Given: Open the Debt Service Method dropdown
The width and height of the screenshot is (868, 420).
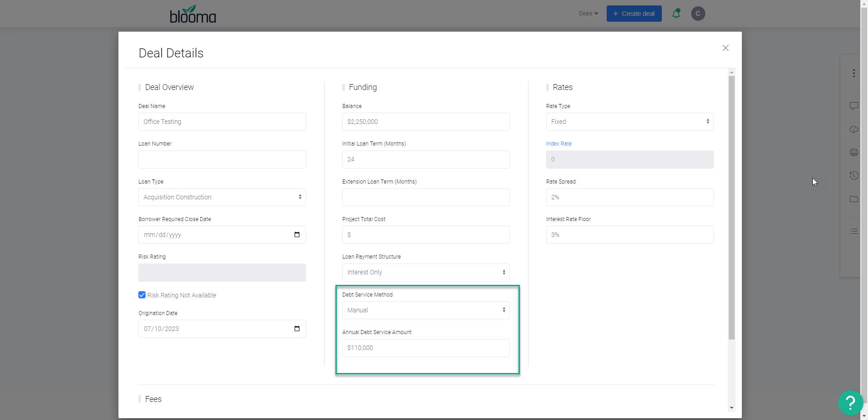Looking at the screenshot, I should (426, 310).
